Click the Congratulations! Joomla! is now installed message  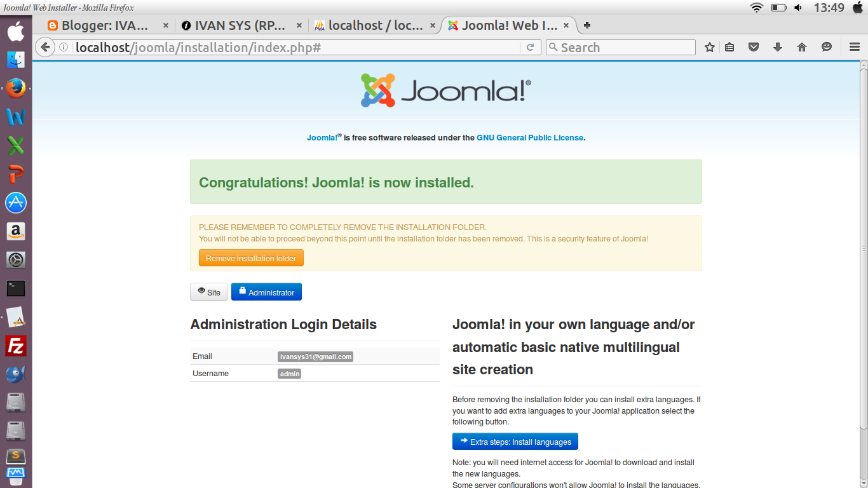336,182
